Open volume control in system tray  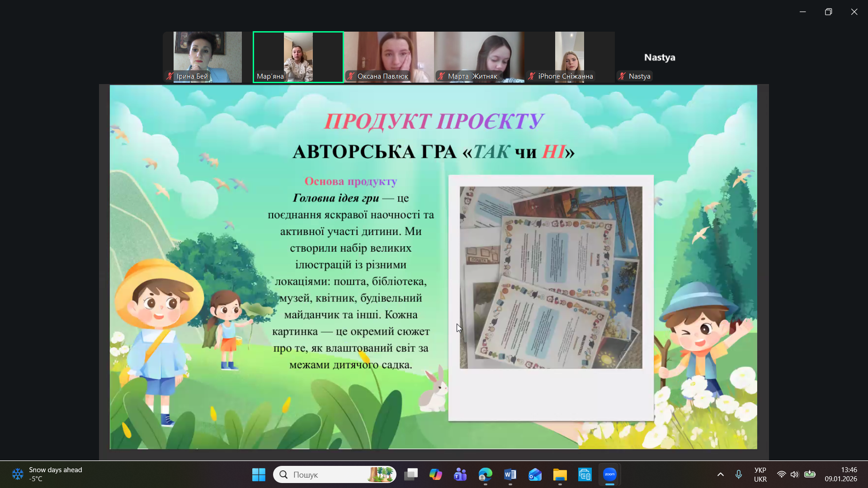point(794,474)
